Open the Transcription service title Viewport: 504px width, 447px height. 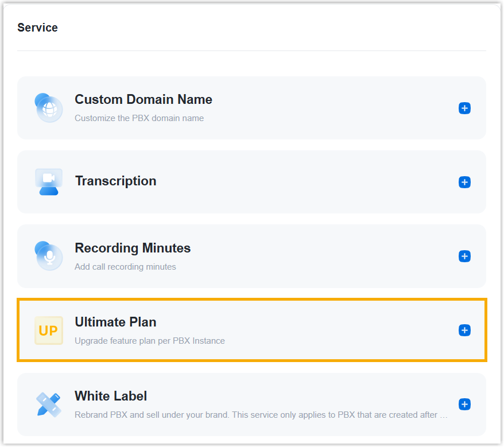(x=115, y=181)
